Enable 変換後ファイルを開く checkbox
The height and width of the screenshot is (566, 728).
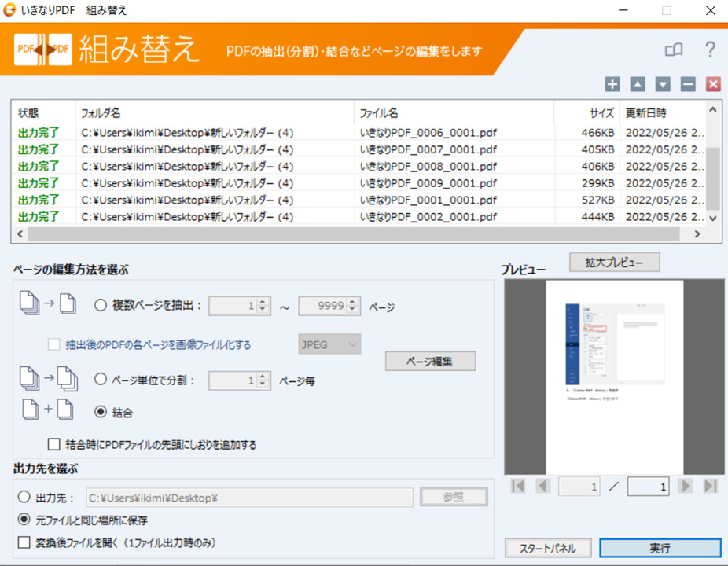point(24,542)
